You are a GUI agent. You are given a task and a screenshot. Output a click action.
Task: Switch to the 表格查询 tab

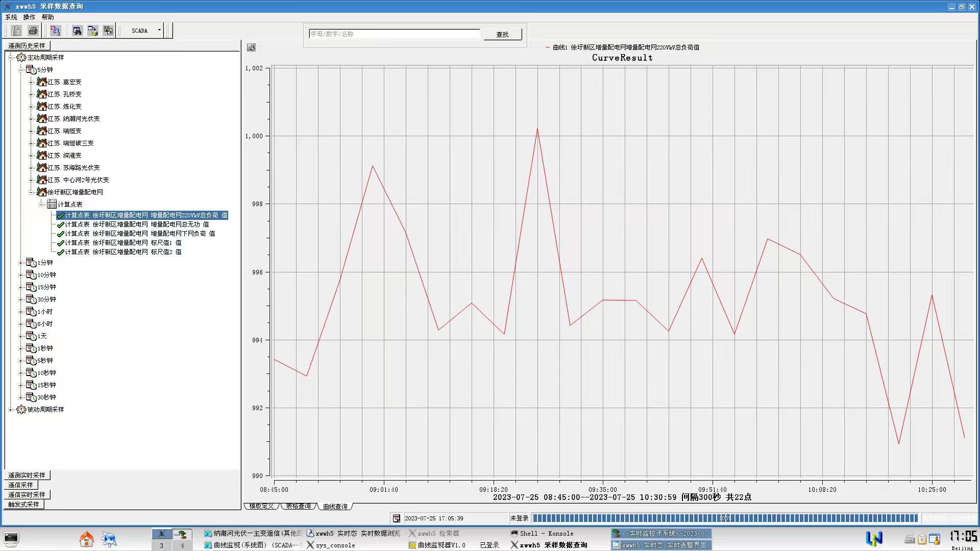tap(298, 506)
